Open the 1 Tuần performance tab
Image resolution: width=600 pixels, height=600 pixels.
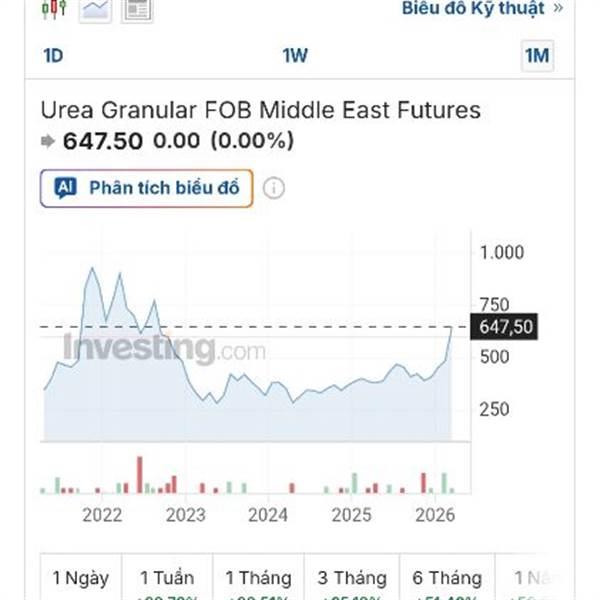[167, 577]
